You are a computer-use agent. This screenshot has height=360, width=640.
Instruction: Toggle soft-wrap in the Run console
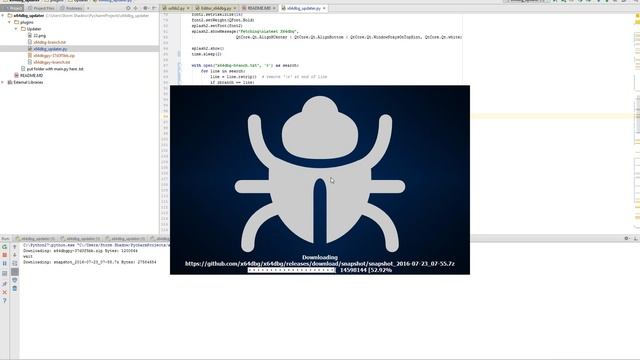pos(15,263)
